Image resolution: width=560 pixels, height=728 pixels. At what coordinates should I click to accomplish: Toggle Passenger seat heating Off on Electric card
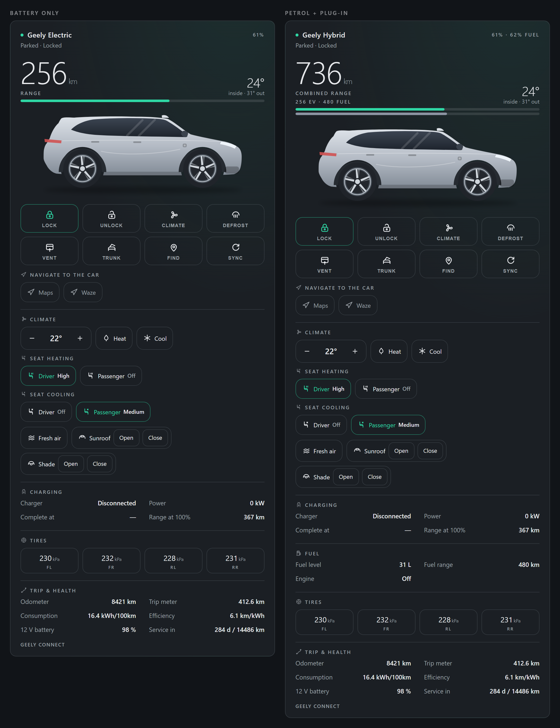click(111, 376)
